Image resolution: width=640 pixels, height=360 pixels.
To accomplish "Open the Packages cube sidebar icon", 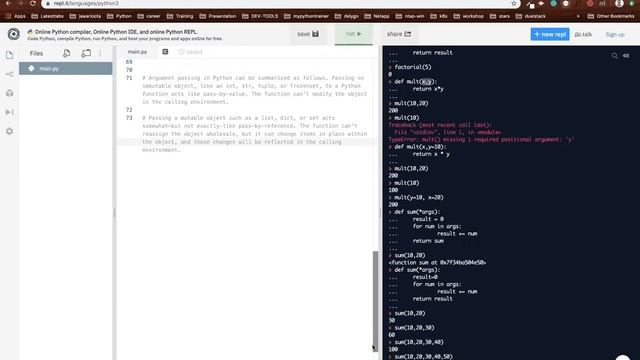I will click(10, 93).
